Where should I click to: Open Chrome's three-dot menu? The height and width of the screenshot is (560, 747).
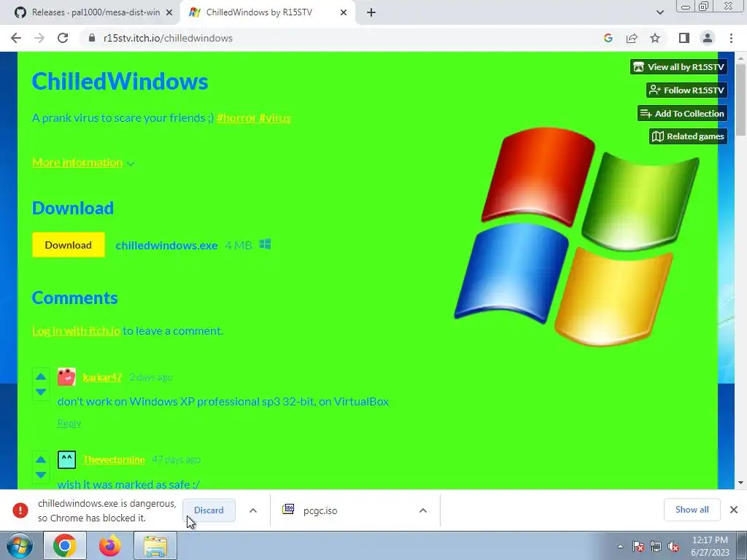(x=731, y=38)
